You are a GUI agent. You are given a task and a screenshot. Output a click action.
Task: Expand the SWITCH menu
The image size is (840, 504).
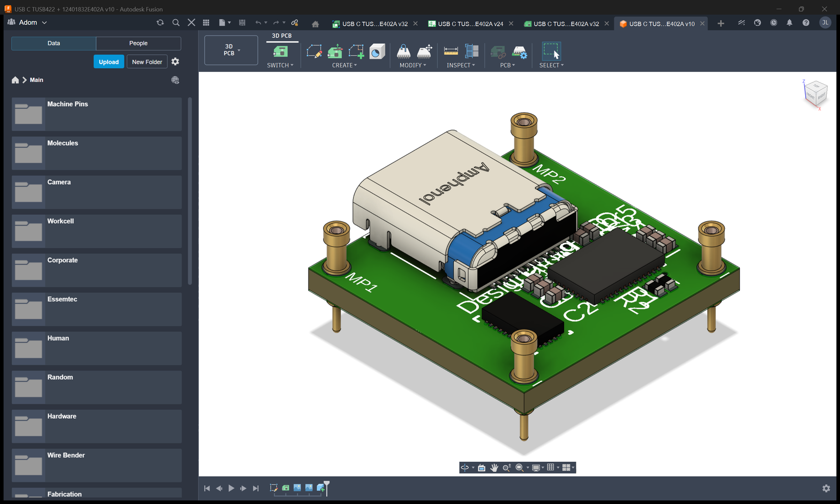click(280, 65)
